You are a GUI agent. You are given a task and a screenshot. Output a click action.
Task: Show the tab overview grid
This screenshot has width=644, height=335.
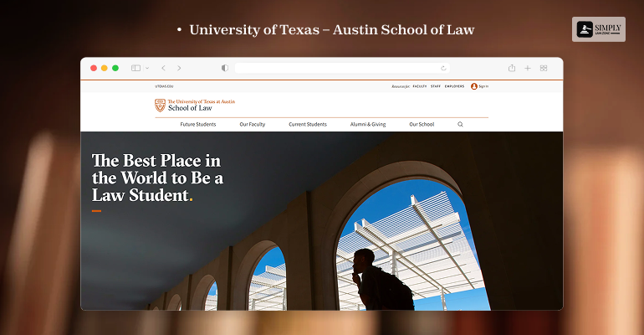coord(544,68)
